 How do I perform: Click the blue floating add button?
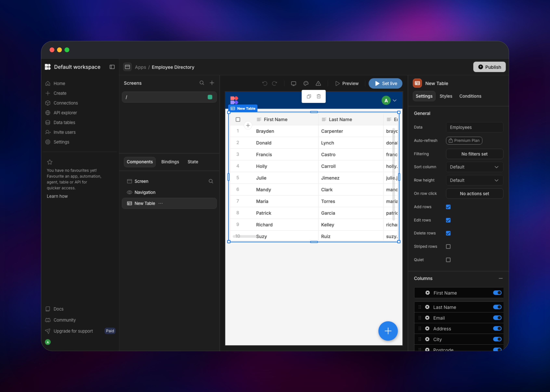tap(388, 331)
